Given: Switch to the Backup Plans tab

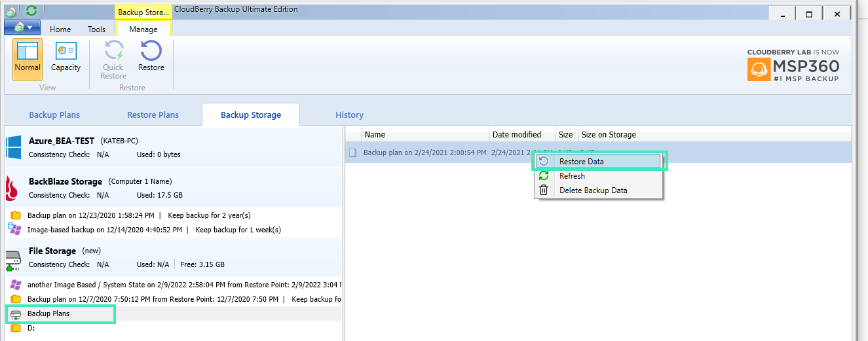Looking at the screenshot, I should pos(54,115).
